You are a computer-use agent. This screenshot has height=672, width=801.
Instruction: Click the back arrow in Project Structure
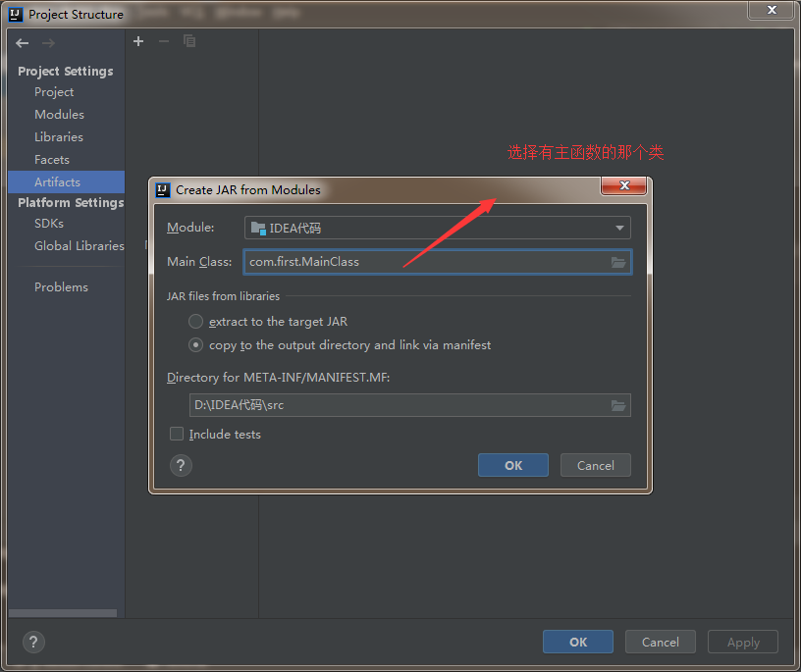click(x=22, y=43)
